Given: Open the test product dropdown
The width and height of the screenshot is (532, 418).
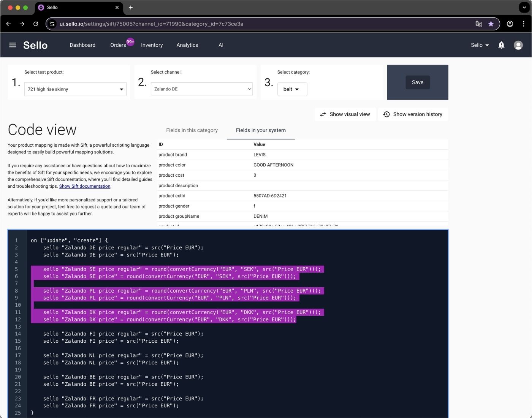Looking at the screenshot, I should [x=75, y=89].
